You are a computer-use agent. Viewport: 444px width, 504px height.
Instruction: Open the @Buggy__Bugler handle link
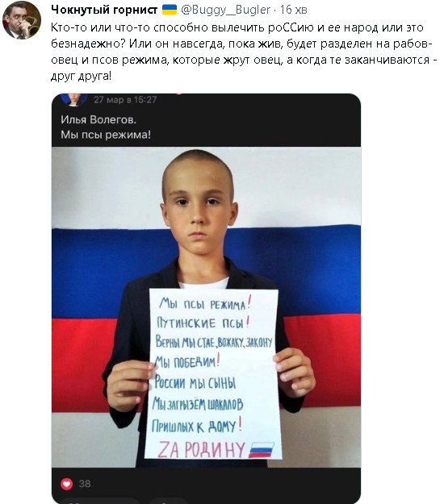[x=225, y=10]
